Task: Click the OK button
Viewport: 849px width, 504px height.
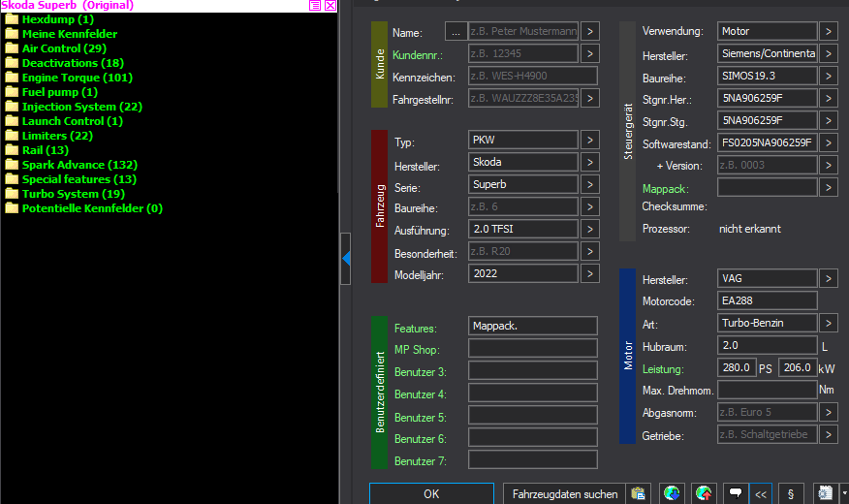Action: pyautogui.click(x=431, y=493)
